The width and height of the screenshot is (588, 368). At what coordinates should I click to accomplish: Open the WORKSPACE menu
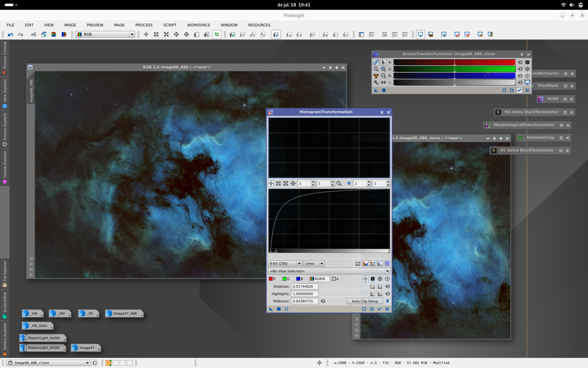pos(199,25)
